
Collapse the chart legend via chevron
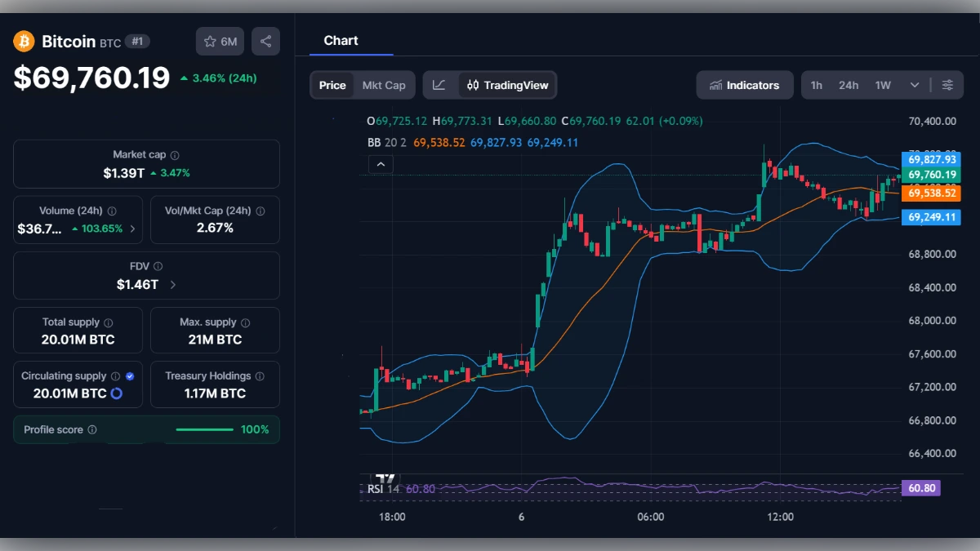pyautogui.click(x=381, y=163)
